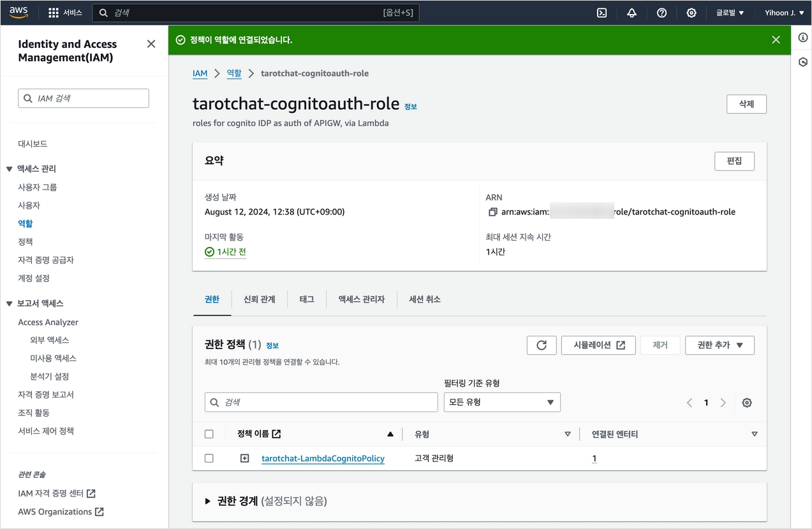
Task: Go to 역할 breadcrumb link
Action: coord(234,73)
